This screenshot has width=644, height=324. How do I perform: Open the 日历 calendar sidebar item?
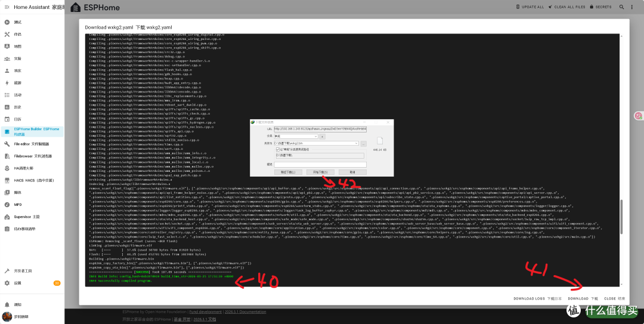coord(32,119)
